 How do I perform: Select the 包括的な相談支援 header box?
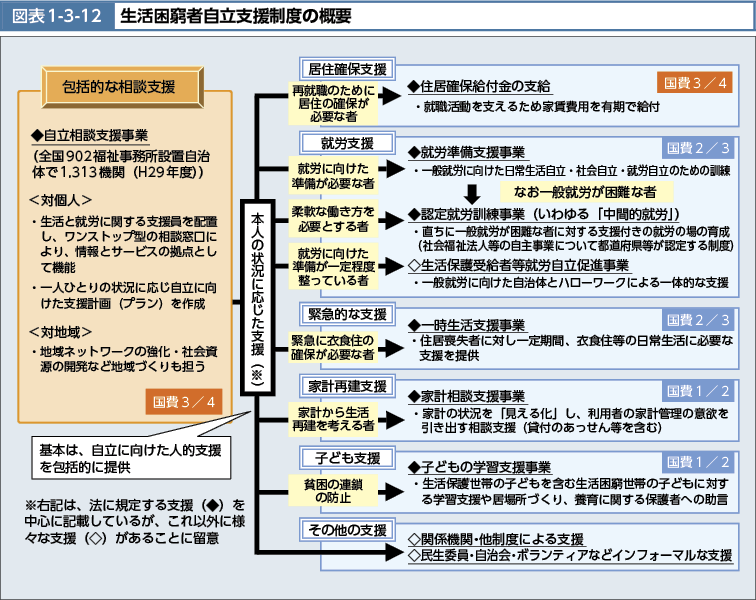point(119,86)
